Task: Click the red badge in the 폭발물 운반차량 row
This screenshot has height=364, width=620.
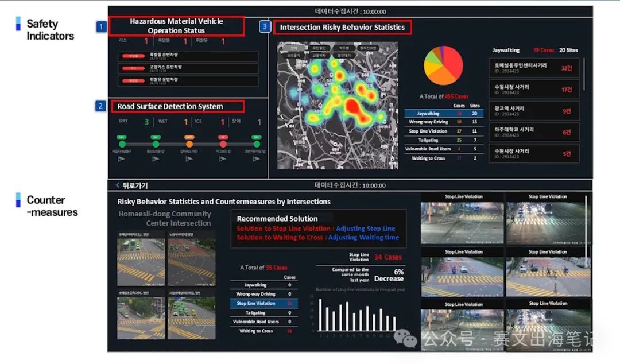Action: point(133,56)
